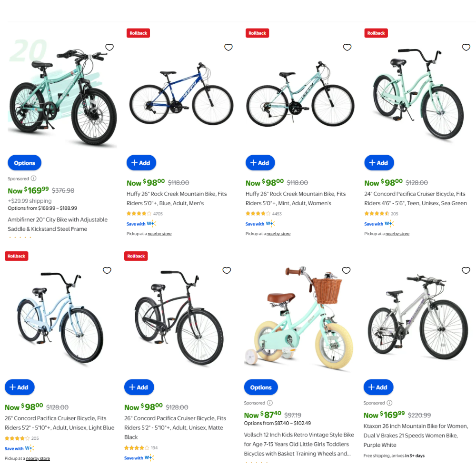Save Sea Green Concord Cruiser to favorites
Viewport: 476px width, 476px height.
466,47
